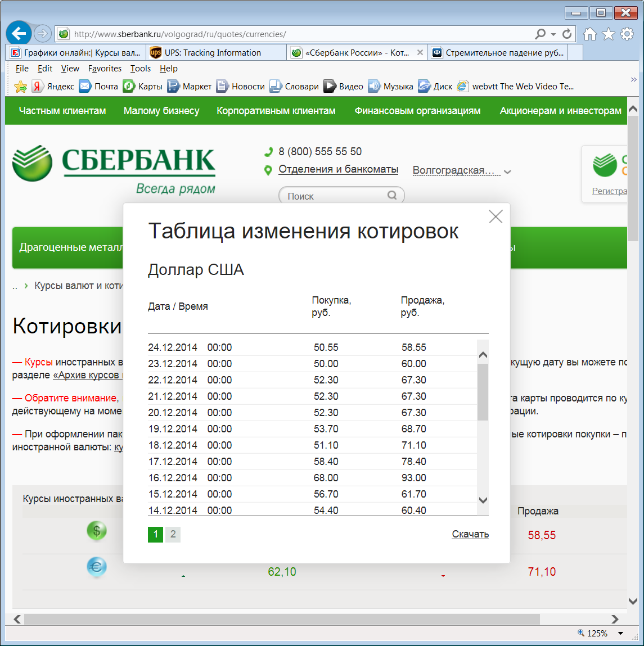Expand the Волгоградская region dropdown
This screenshot has height=646, width=644.
508,172
